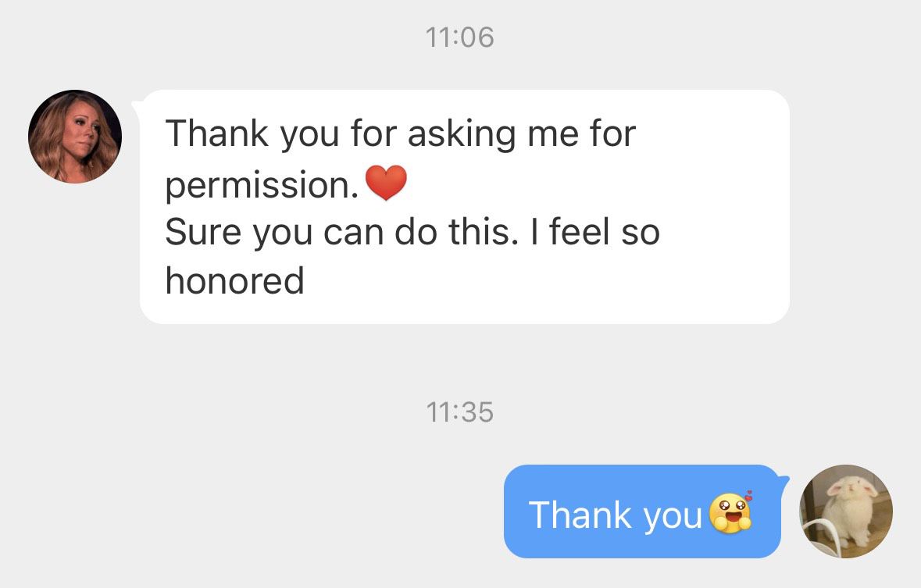Click the word "can" in received message
The height and width of the screenshot is (588, 921).
coord(354,233)
